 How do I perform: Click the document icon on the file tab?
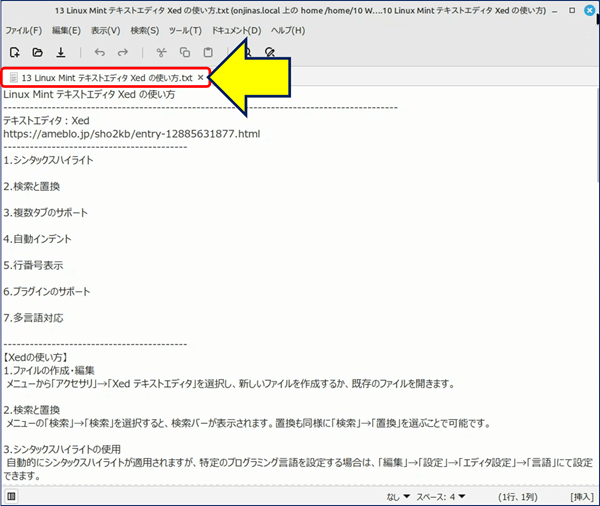13,78
